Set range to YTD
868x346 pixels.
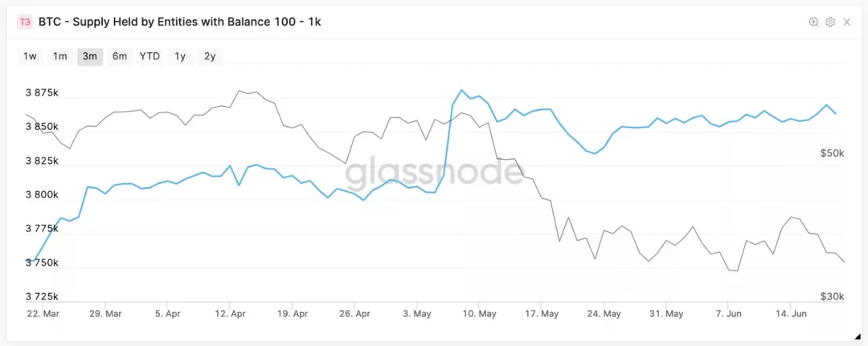coord(149,56)
